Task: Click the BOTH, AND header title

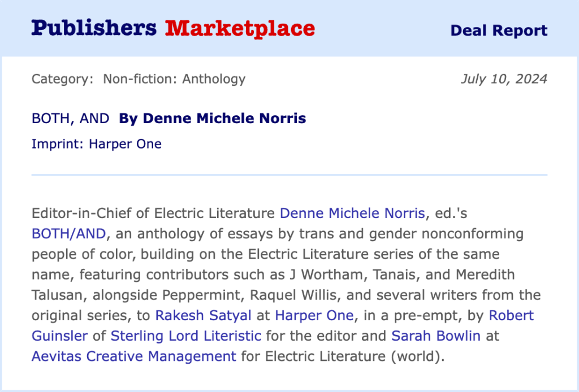Action: click(71, 119)
